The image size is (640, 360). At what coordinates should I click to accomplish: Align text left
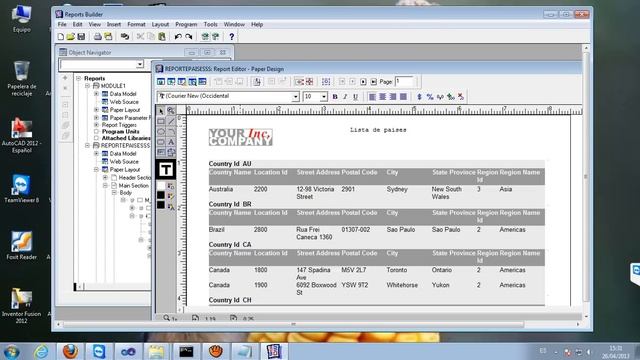click(x=372, y=97)
